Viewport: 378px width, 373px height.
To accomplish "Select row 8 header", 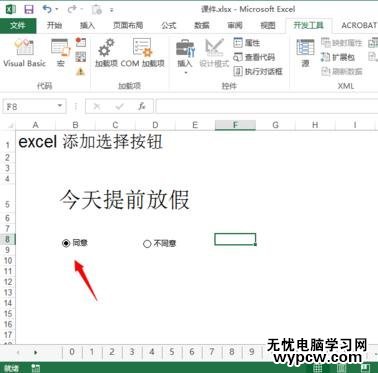I will (x=7, y=239).
